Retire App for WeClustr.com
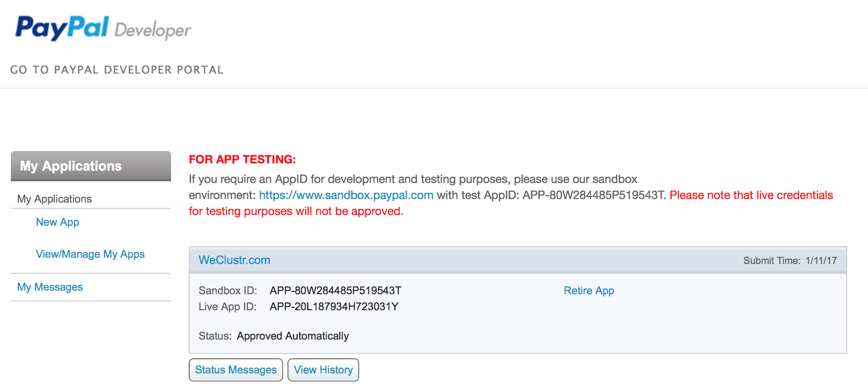This screenshot has height=386, width=868. tap(588, 291)
